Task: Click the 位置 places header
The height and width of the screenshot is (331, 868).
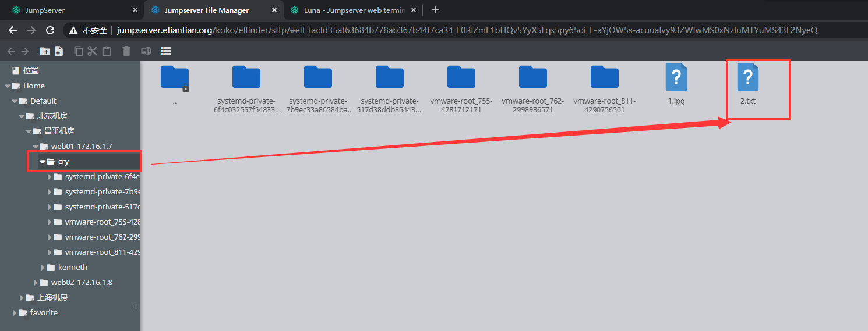Action: tap(31, 71)
